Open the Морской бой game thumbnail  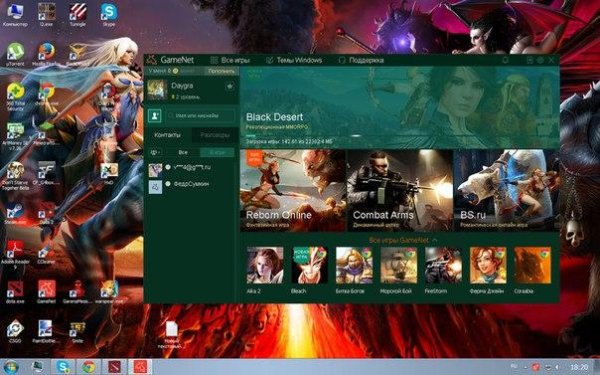click(399, 265)
